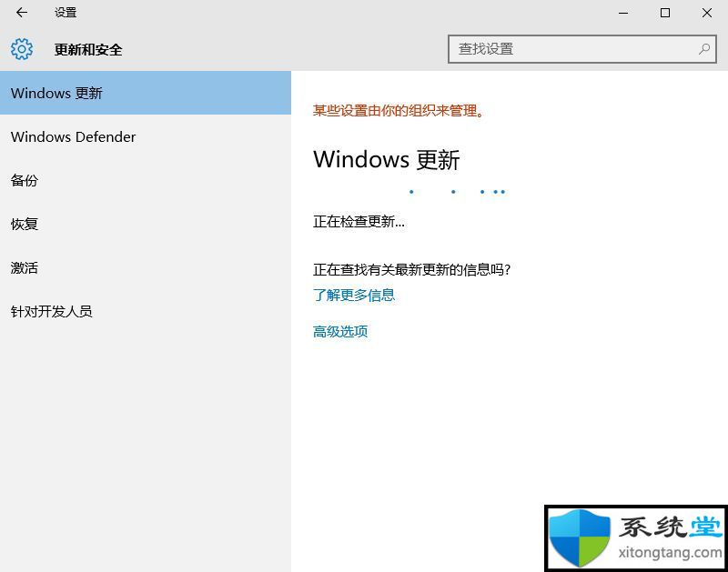The image size is (728, 572).
Task: Maximize the 设置 window
Action: coord(665,13)
